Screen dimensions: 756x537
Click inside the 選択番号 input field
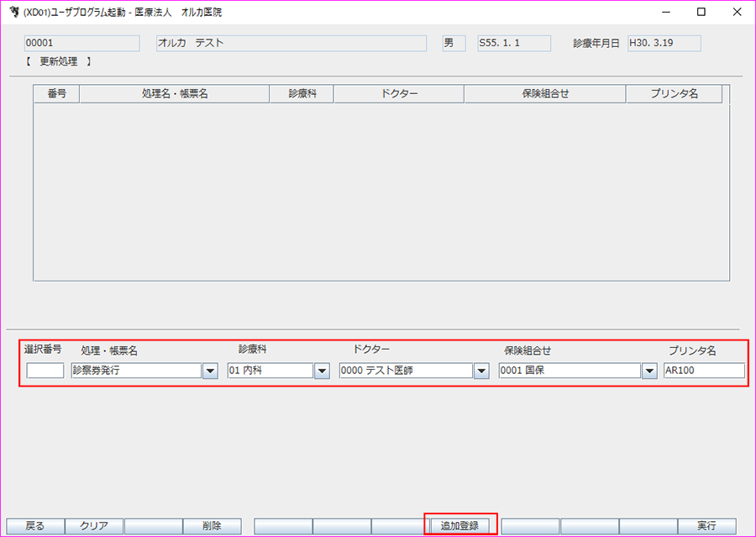(45, 371)
